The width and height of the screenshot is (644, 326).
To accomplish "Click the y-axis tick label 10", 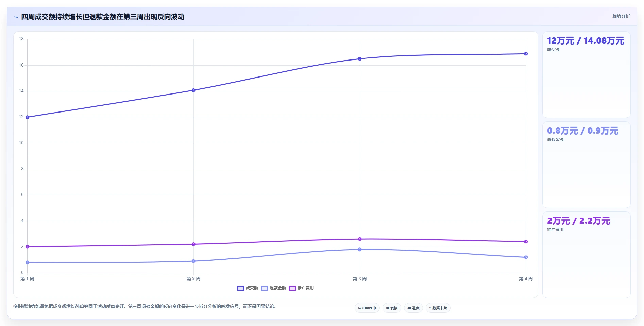I will 21,143.
